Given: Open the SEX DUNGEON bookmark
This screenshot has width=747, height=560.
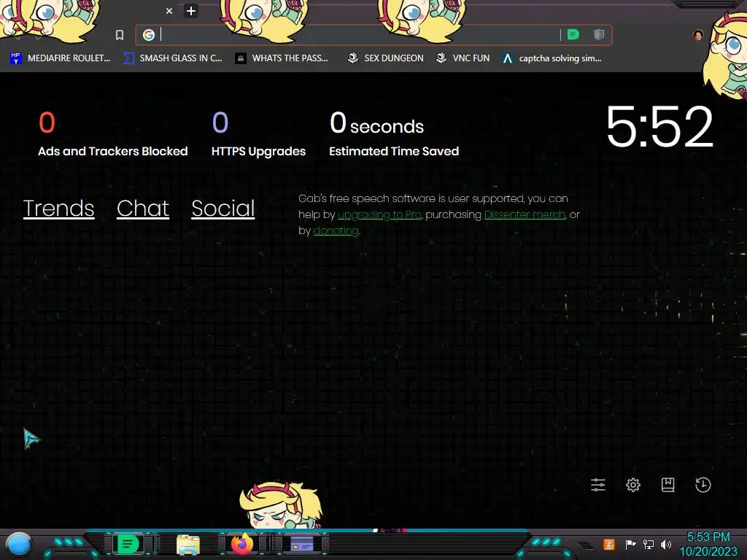Looking at the screenshot, I should tap(385, 58).
